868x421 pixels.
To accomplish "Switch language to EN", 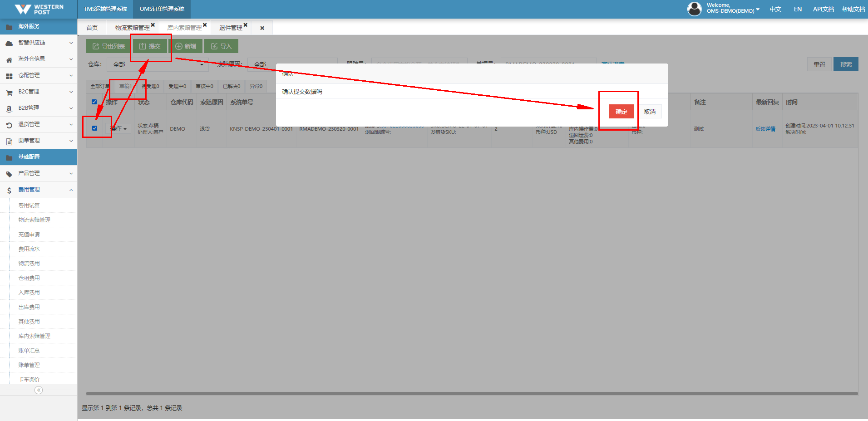I will tap(798, 9).
